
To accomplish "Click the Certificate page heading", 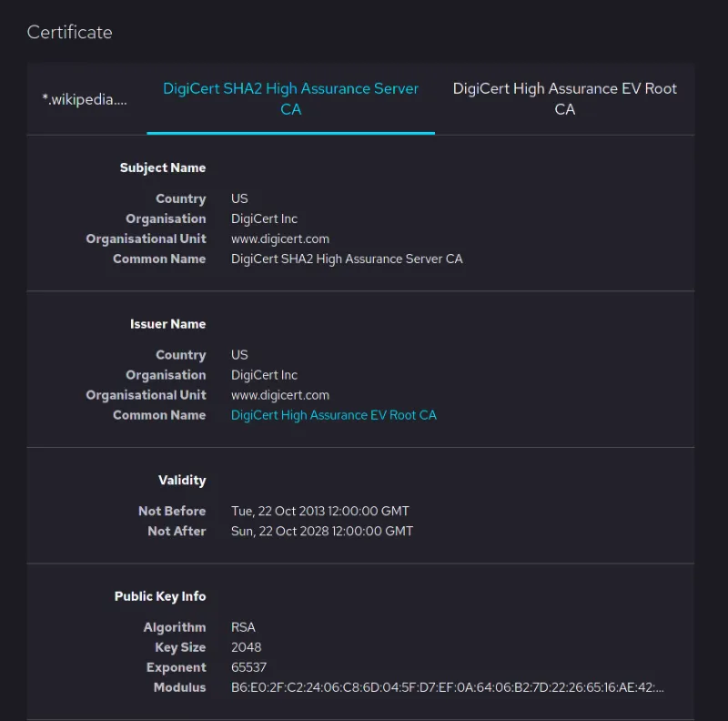I will pos(70,32).
